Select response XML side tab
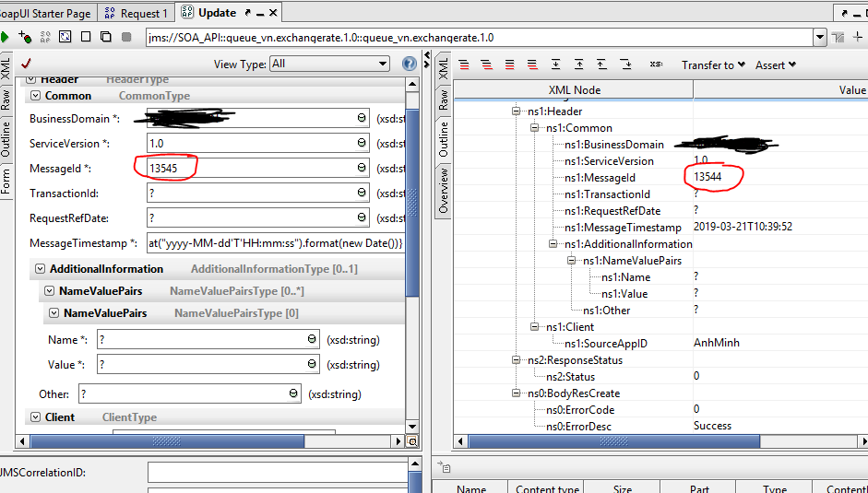Image resolution: width=868 pixels, height=493 pixels. tap(444, 67)
